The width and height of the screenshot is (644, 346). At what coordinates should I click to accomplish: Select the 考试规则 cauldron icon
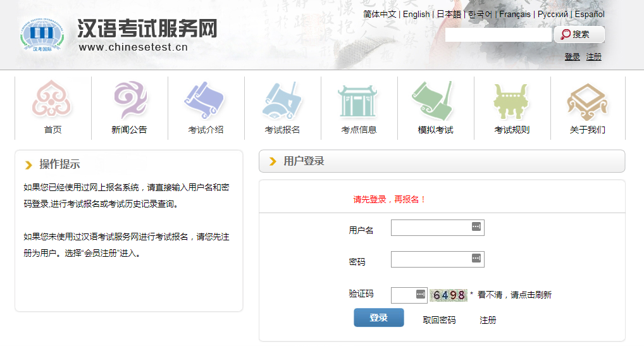coord(512,100)
